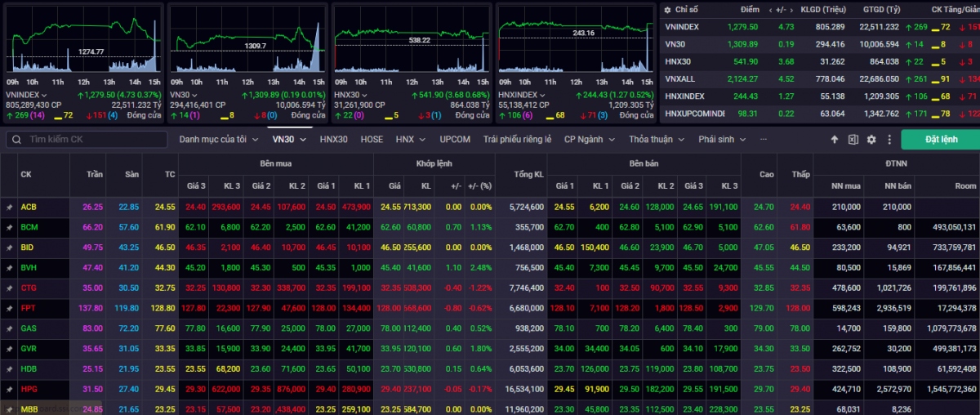Click stock symbol HPG
Screen dimensions: 980x415
point(29,388)
